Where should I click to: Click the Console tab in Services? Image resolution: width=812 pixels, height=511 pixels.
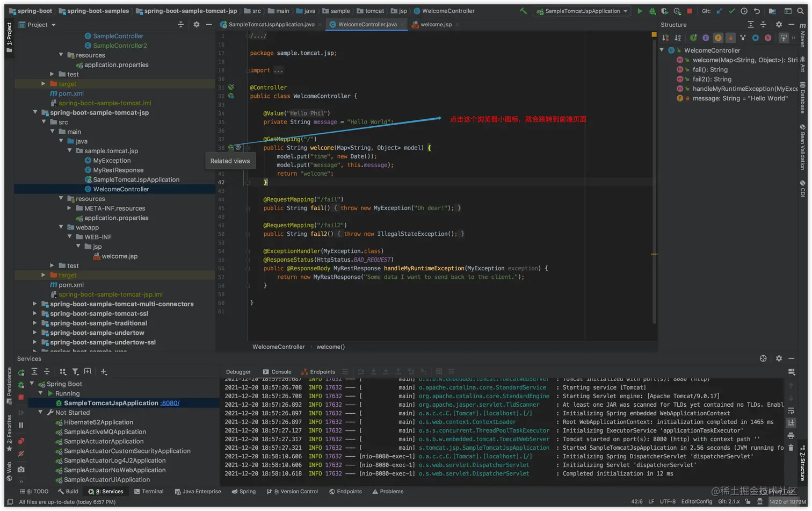pyautogui.click(x=277, y=372)
